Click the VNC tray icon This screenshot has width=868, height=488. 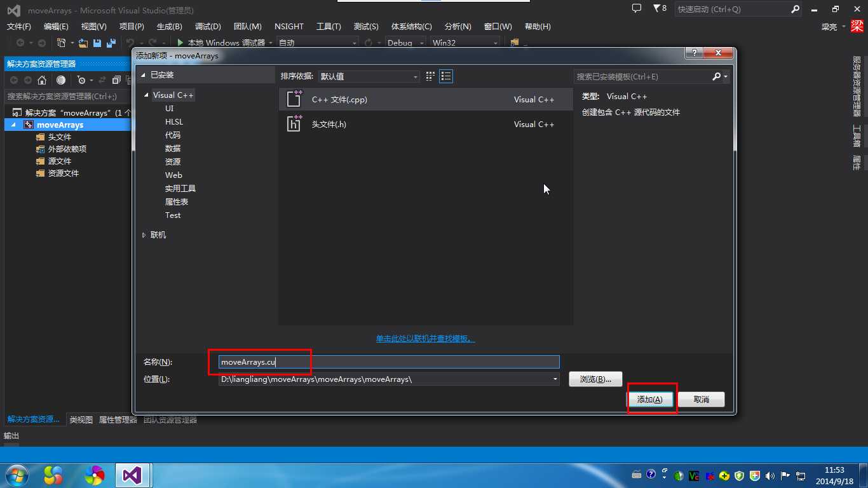pos(694,475)
